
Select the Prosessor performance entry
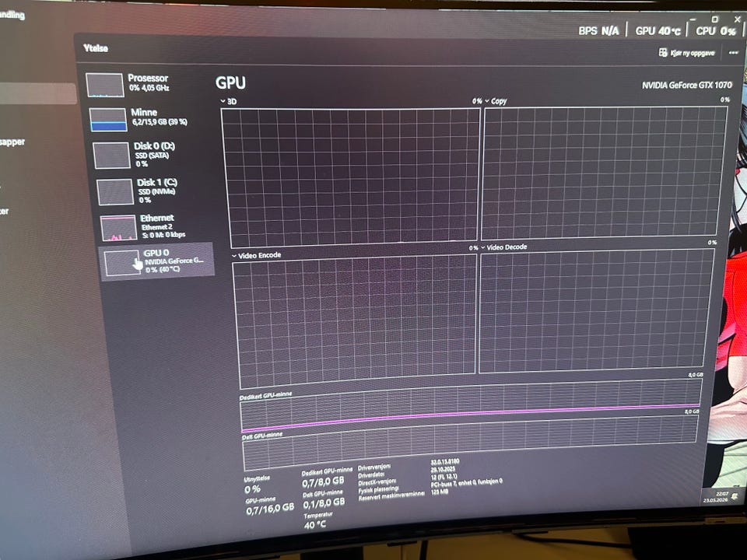click(143, 84)
